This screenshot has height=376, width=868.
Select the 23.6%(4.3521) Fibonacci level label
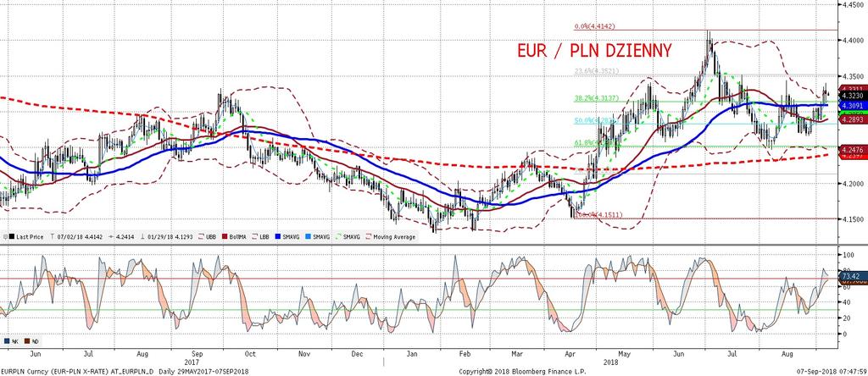click(x=595, y=71)
